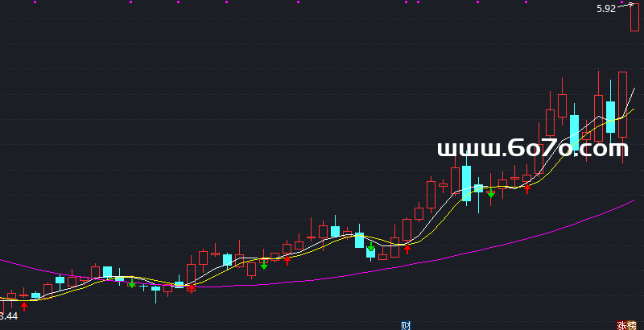Select the 财 finance marker at bottom
This screenshot has width=644, height=330.
pyautogui.click(x=406, y=325)
